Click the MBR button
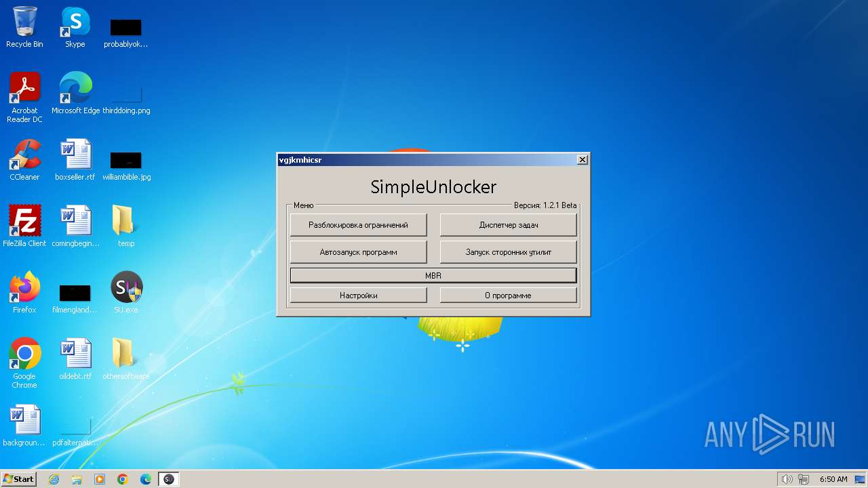The width and height of the screenshot is (868, 488). [433, 275]
